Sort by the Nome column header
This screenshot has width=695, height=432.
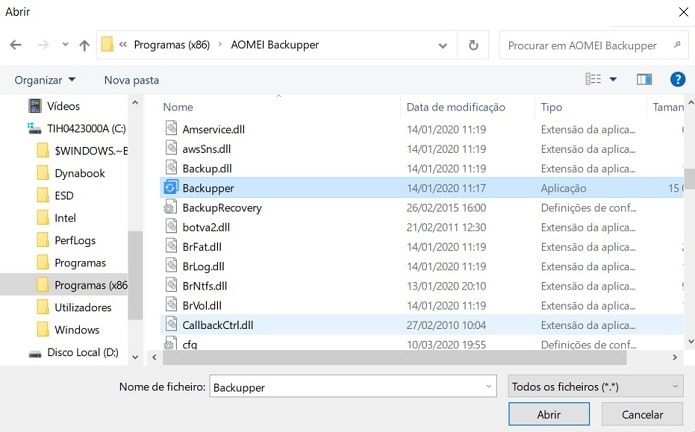pos(178,107)
